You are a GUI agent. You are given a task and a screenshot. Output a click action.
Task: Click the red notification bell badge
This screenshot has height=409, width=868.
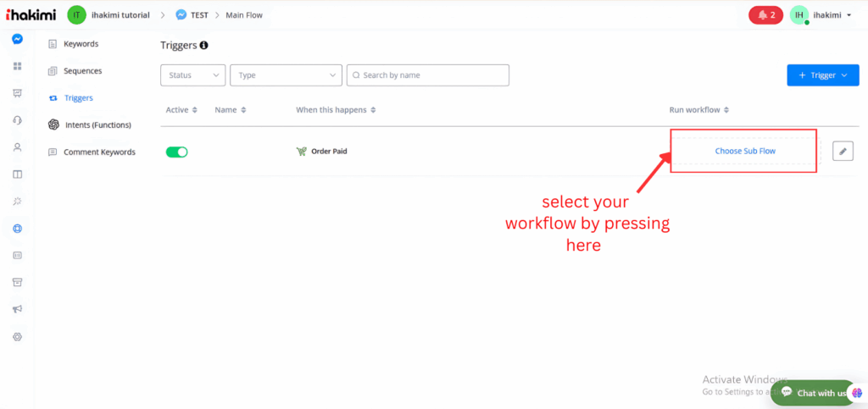tap(766, 15)
